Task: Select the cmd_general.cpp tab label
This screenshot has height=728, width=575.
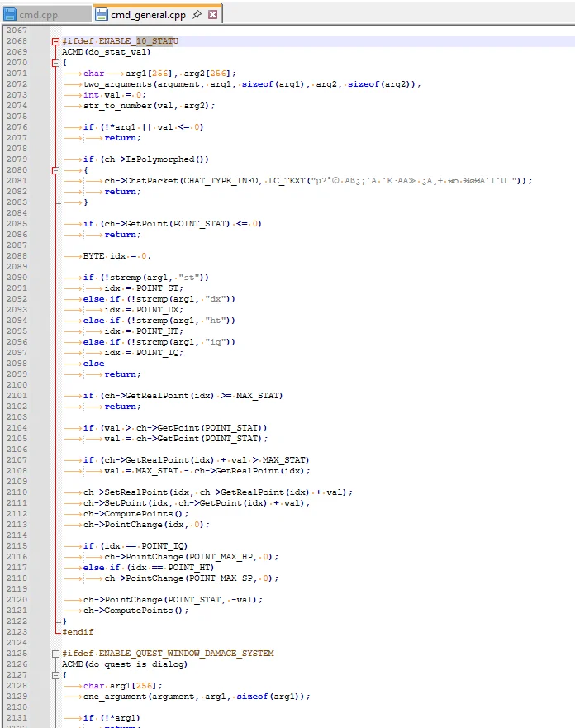Action: click(149, 15)
